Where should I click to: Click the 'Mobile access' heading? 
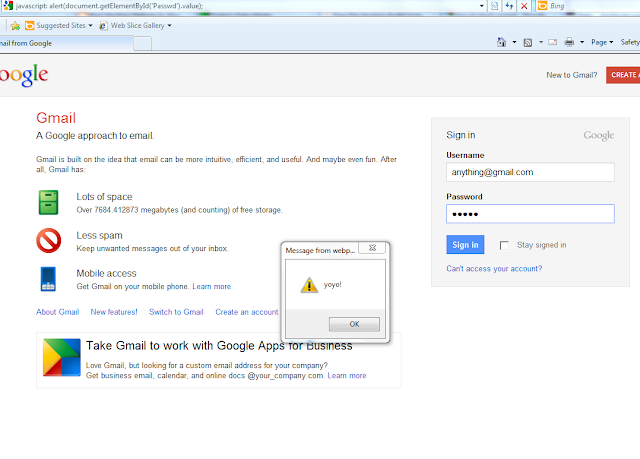pyautogui.click(x=106, y=273)
